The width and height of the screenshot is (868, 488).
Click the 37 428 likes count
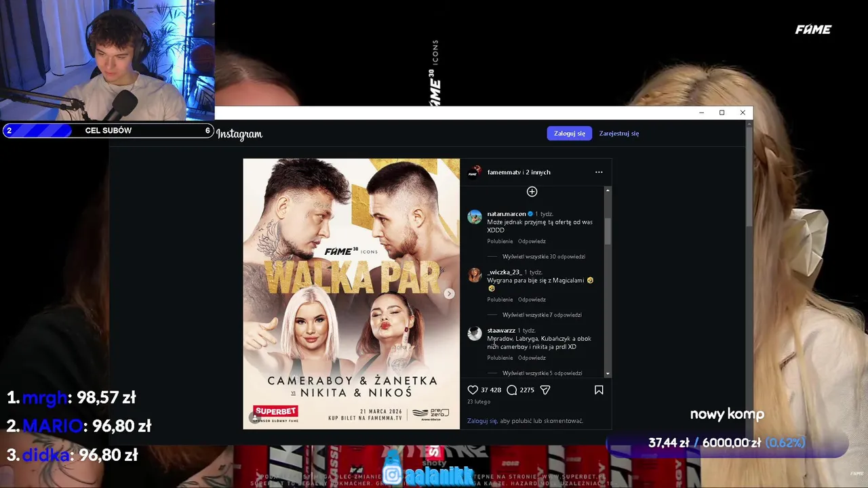491,390
